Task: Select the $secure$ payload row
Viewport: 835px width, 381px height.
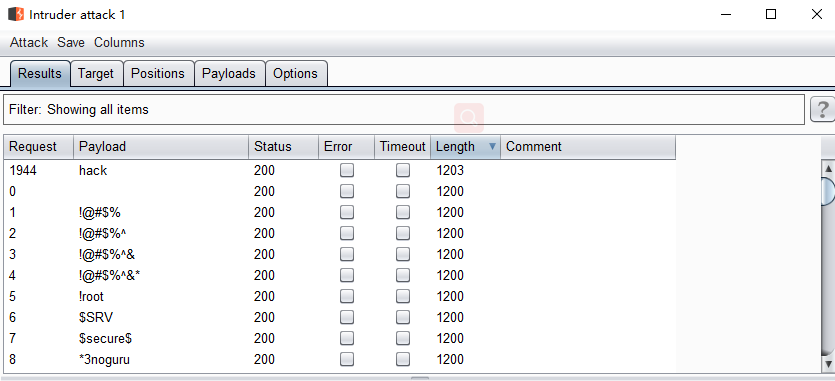Action: pos(340,338)
